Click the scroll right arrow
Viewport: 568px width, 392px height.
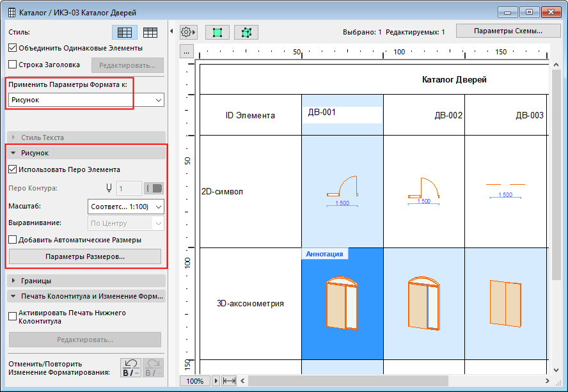[x=547, y=380]
